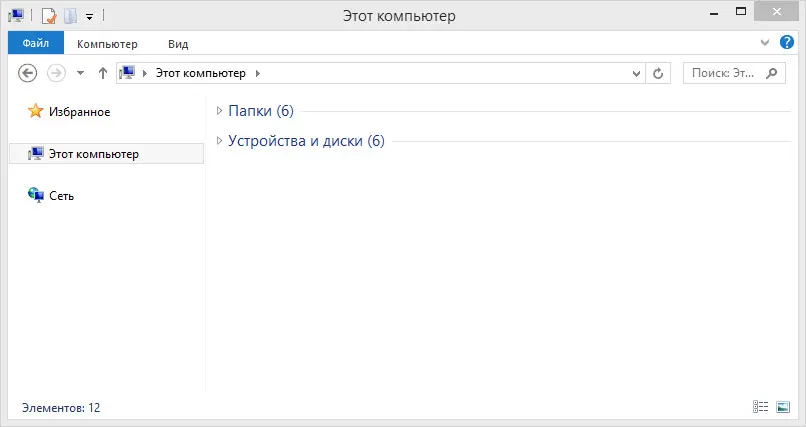Switch to the Компьютер ribbon tab
This screenshot has width=806, height=427.
click(x=107, y=44)
